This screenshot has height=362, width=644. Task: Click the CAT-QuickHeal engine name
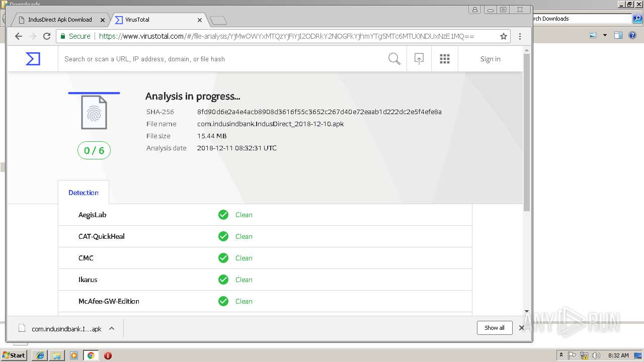102,236
